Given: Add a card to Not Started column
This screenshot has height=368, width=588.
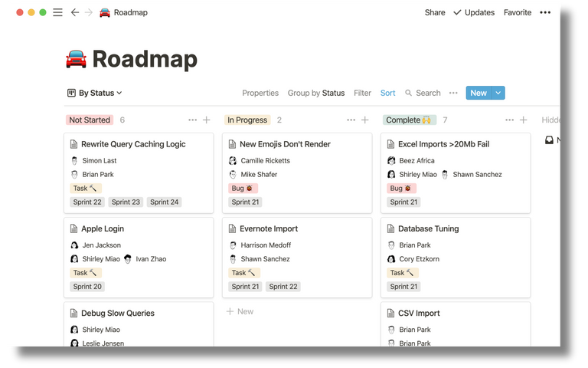Looking at the screenshot, I should tap(206, 120).
